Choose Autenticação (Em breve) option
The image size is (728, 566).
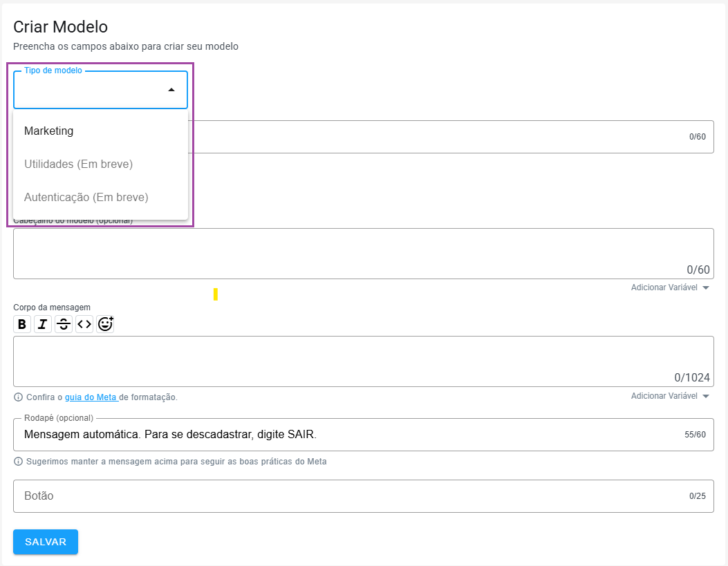pos(101,198)
